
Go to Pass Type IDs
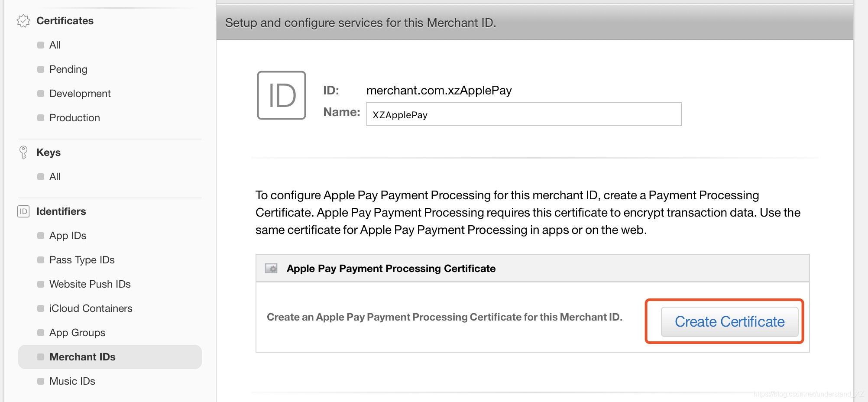[82, 260]
